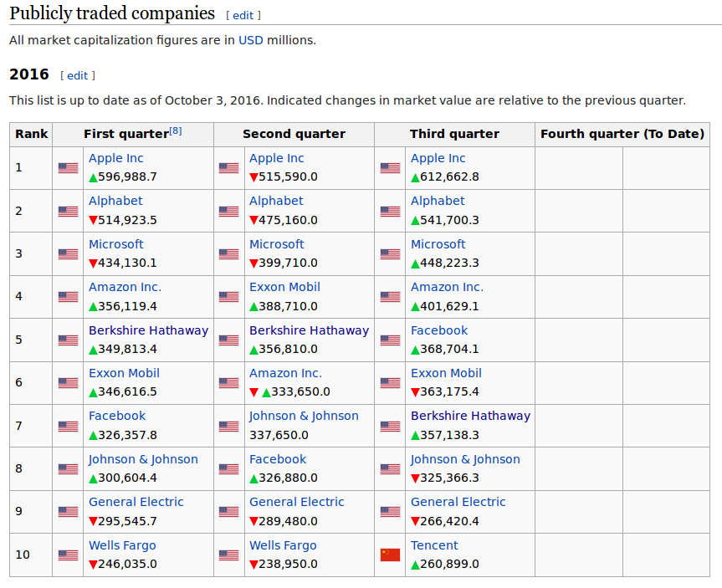The width and height of the screenshot is (722, 588).
Task: Open General Electric link in First quarter column
Action: (136, 503)
